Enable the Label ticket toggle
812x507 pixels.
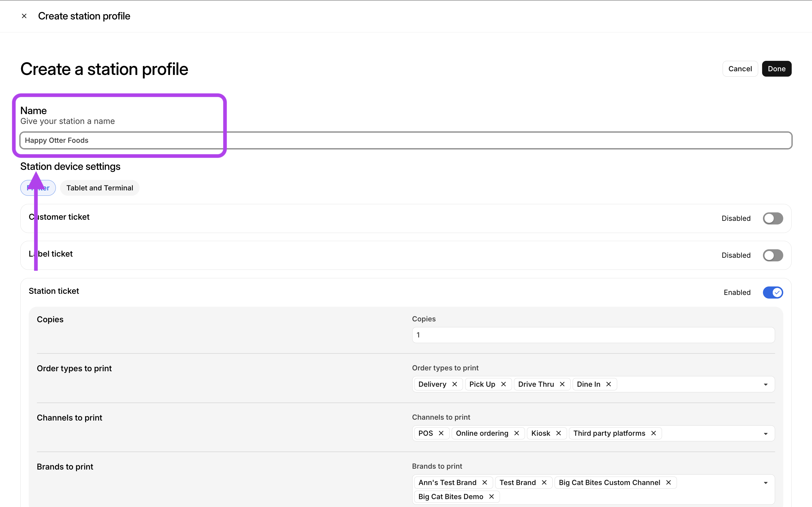(773, 255)
